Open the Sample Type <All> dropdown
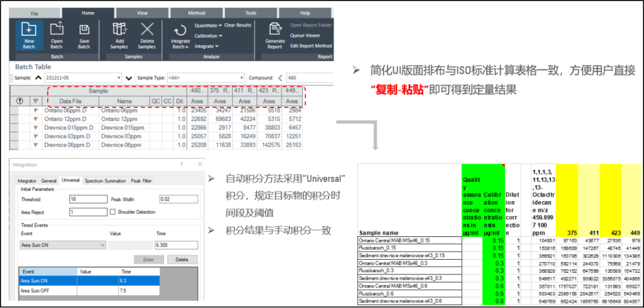Image resolution: width=644 pixels, height=308 pixels. coord(241,78)
